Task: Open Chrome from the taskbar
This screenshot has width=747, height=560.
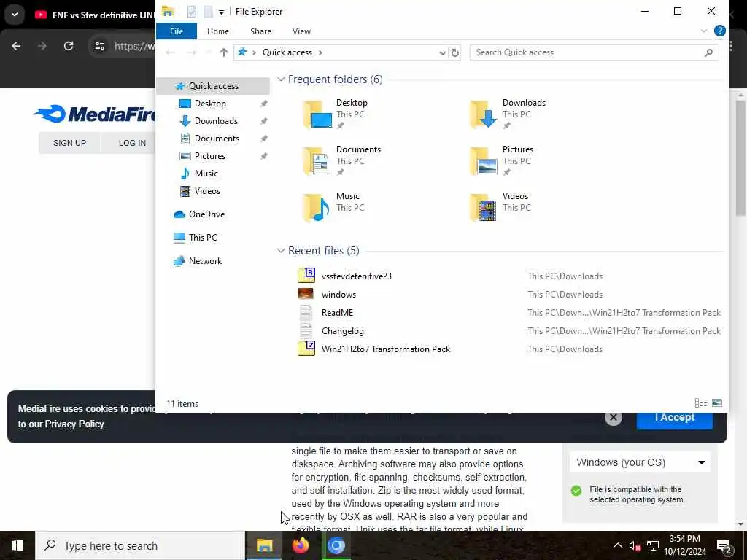Action: click(x=336, y=545)
